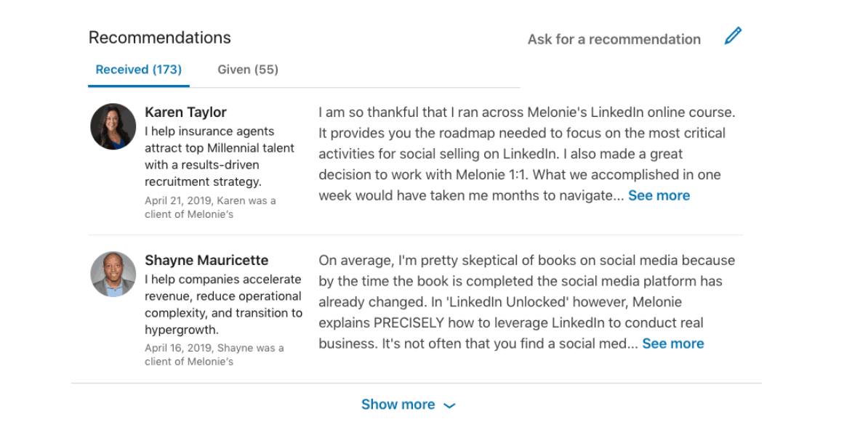The width and height of the screenshot is (868, 443).
Task: Click the ellipsis before Shayne's See more
Action: coord(633,344)
